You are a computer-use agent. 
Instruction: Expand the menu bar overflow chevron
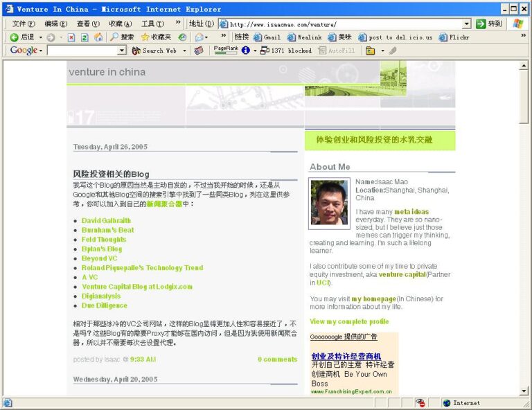(178, 22)
